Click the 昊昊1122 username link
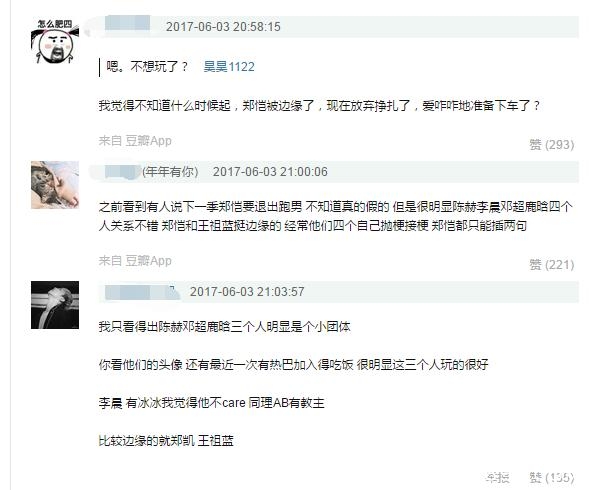This screenshot has width=589, height=490. click(229, 67)
